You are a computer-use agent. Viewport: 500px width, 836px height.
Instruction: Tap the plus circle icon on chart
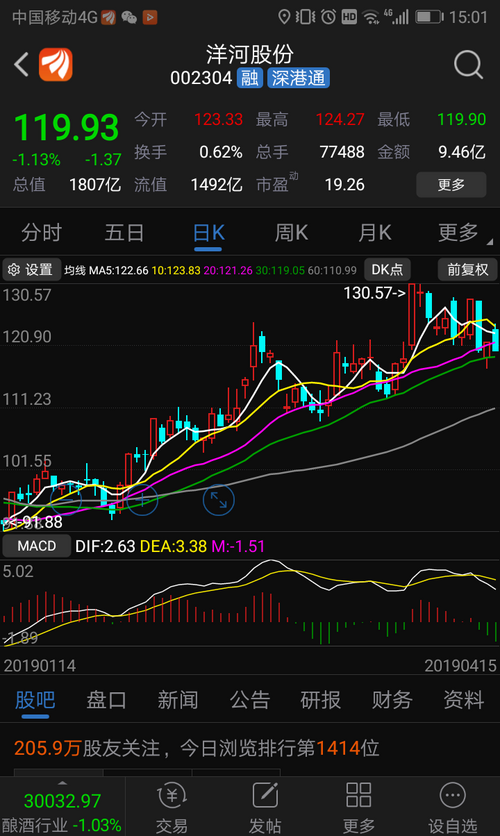pyautogui.click(x=142, y=500)
